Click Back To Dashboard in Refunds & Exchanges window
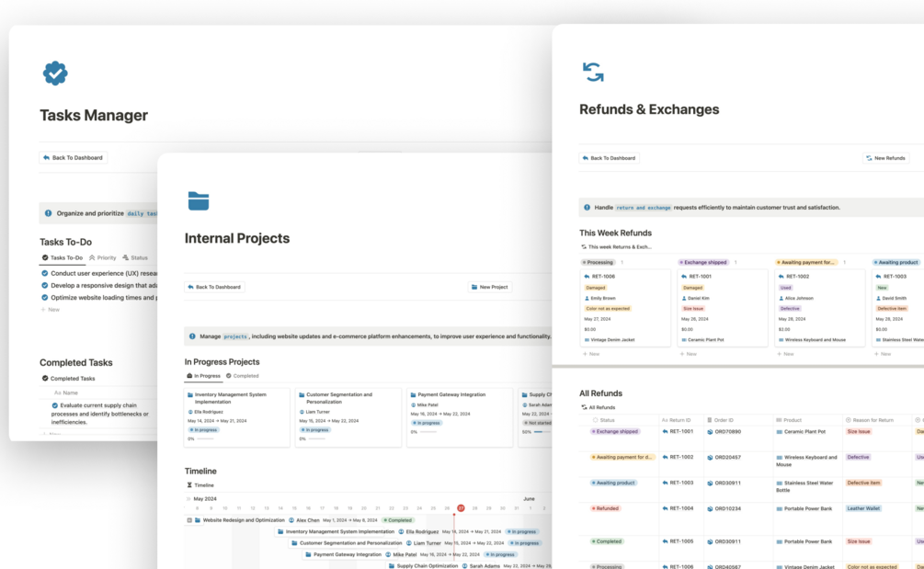924x569 pixels. pyautogui.click(x=609, y=158)
